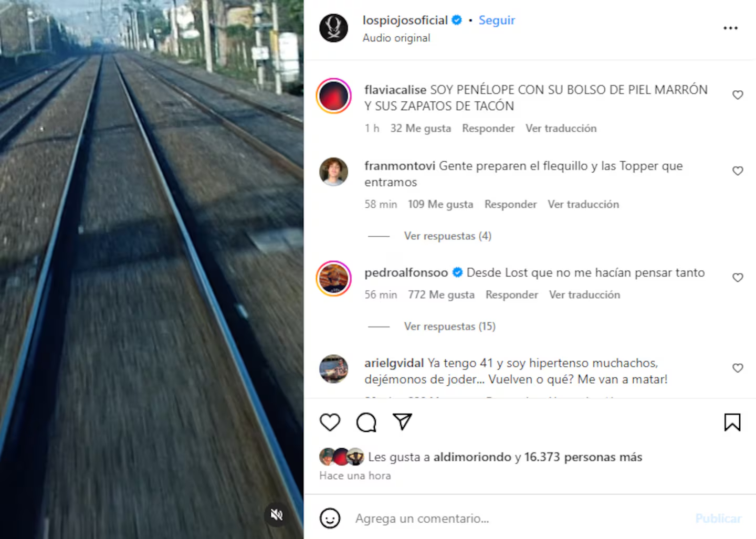View pedroalfonsoo's story avatar
Screen dimensions: 756x539
(334, 278)
